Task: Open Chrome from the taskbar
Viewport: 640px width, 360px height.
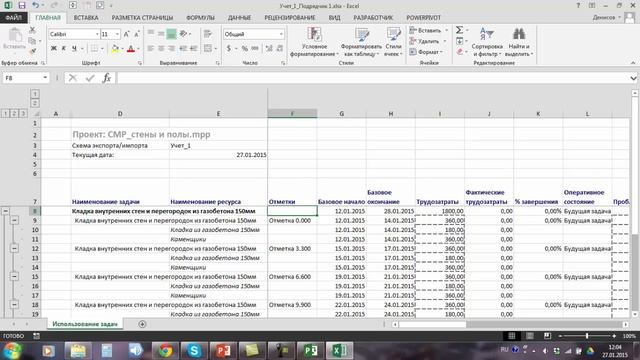Action: 165,351
